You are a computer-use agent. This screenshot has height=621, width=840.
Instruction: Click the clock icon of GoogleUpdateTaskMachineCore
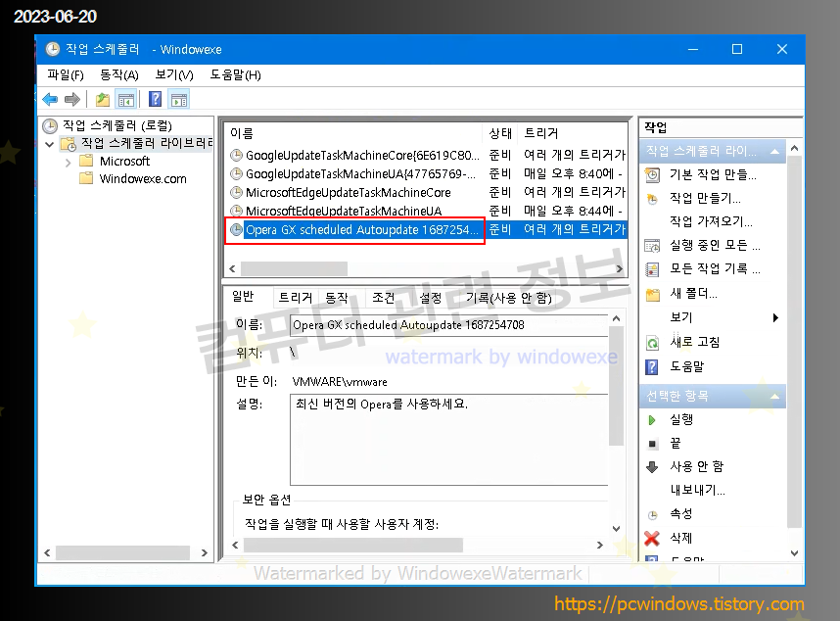(236, 156)
